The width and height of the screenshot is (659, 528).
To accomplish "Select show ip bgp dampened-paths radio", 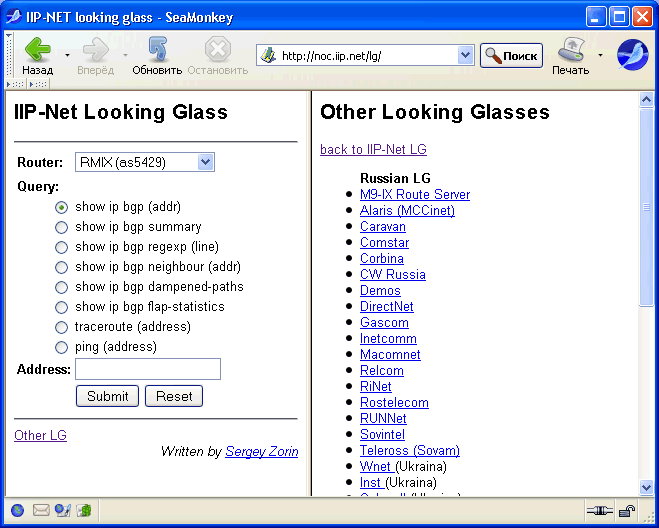I will pyautogui.click(x=61, y=287).
